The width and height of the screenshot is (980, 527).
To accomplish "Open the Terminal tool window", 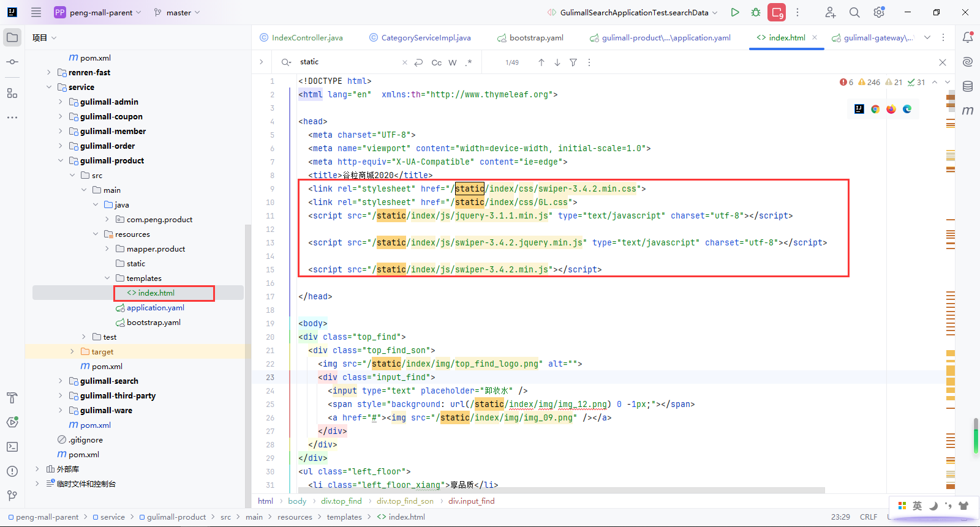I will click(12, 447).
